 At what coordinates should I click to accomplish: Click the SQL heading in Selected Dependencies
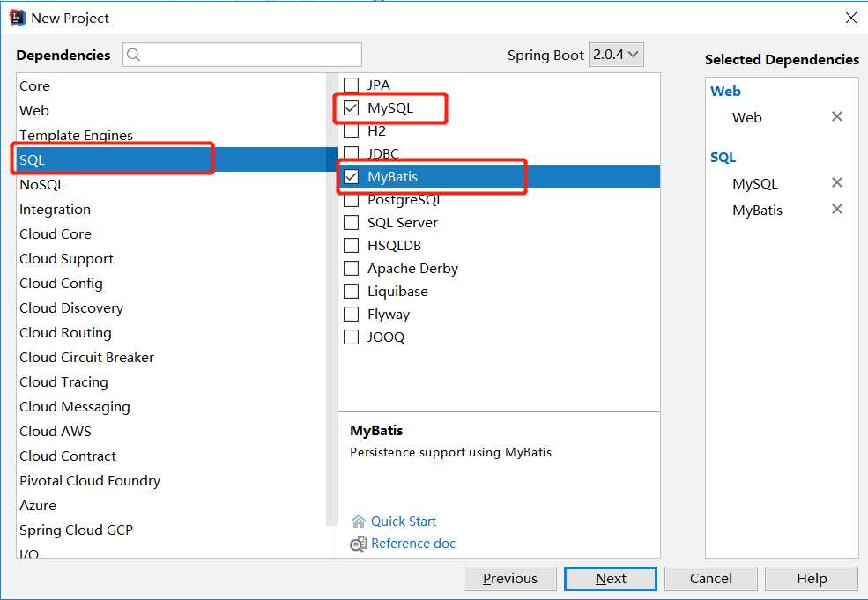(x=723, y=157)
